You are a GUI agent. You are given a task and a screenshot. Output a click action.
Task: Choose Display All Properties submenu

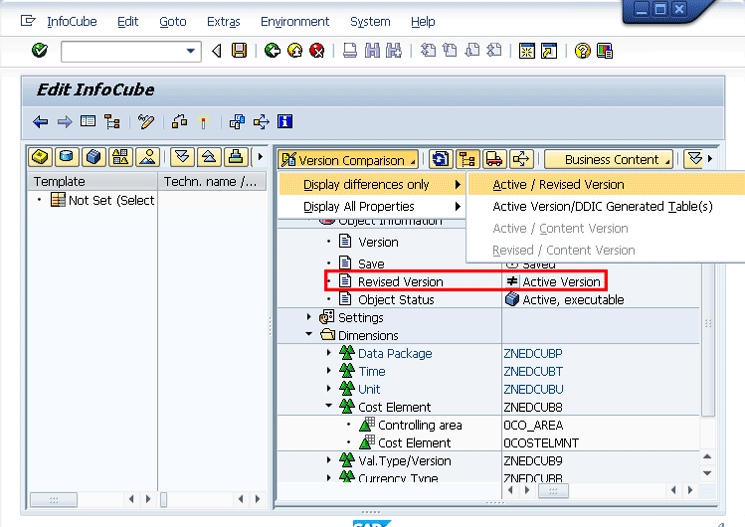tap(358, 207)
